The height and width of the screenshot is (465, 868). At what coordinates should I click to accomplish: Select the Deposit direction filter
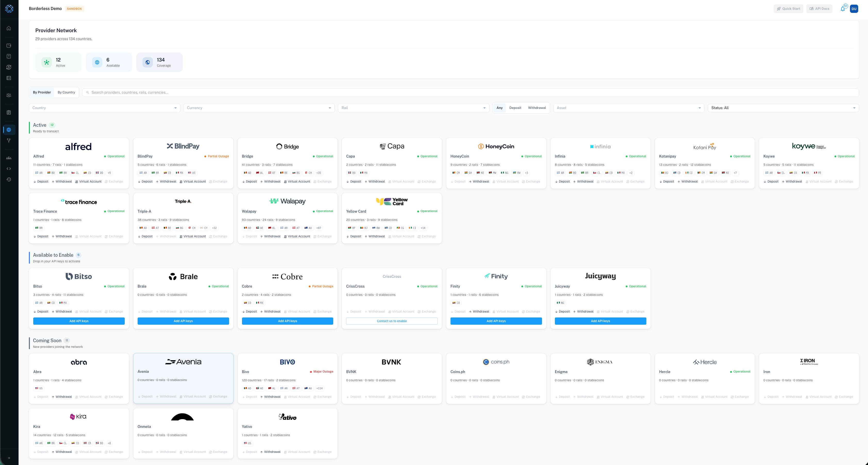tap(515, 108)
